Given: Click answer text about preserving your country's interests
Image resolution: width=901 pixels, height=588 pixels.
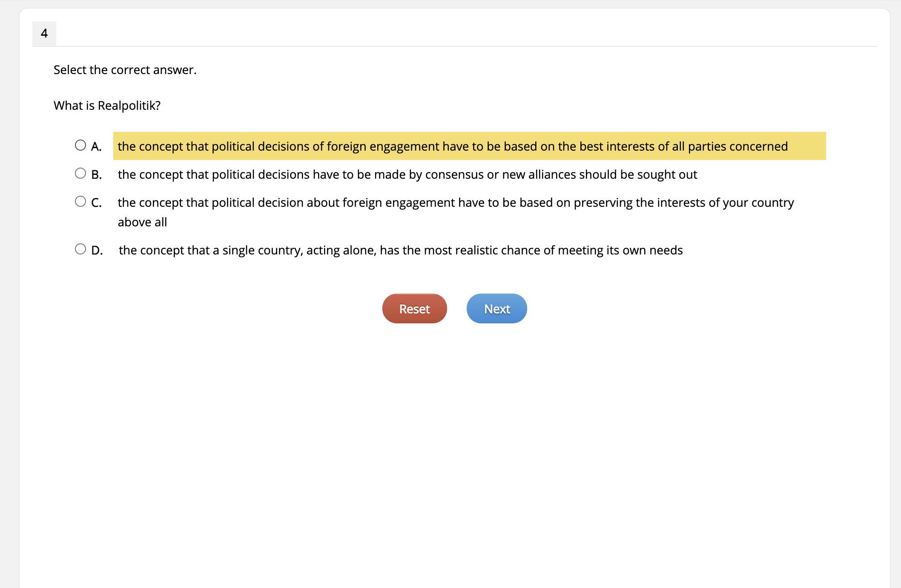Looking at the screenshot, I should click(456, 203).
